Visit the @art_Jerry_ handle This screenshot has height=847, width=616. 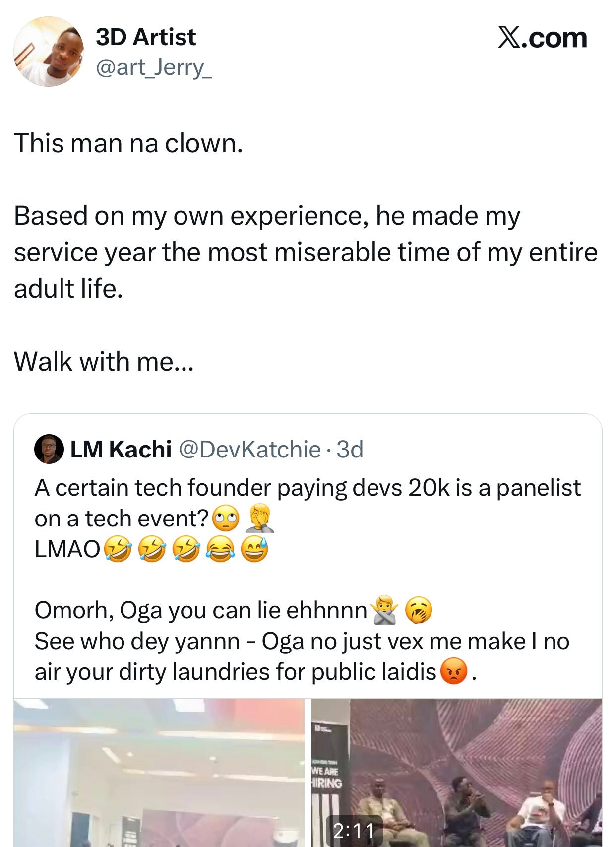pyautogui.click(x=153, y=67)
